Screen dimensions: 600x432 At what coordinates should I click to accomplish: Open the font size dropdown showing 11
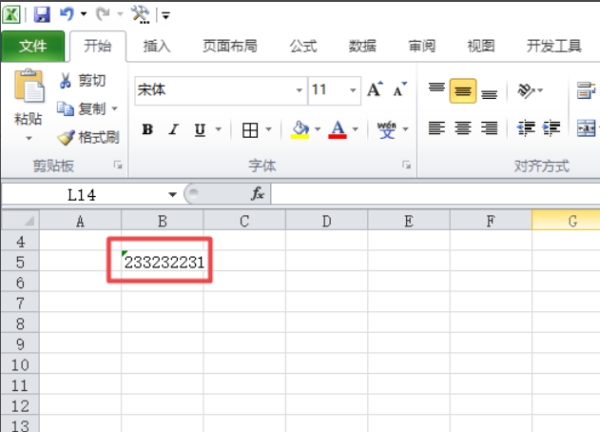353,91
